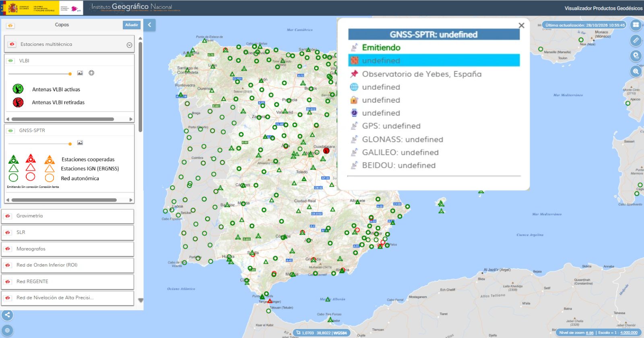Hide the GNSS-SPTR layer

(11, 130)
